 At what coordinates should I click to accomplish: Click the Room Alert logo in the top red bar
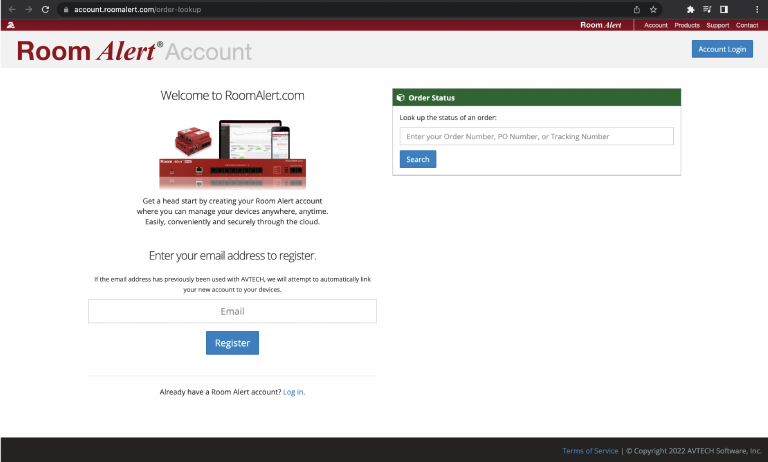point(600,25)
